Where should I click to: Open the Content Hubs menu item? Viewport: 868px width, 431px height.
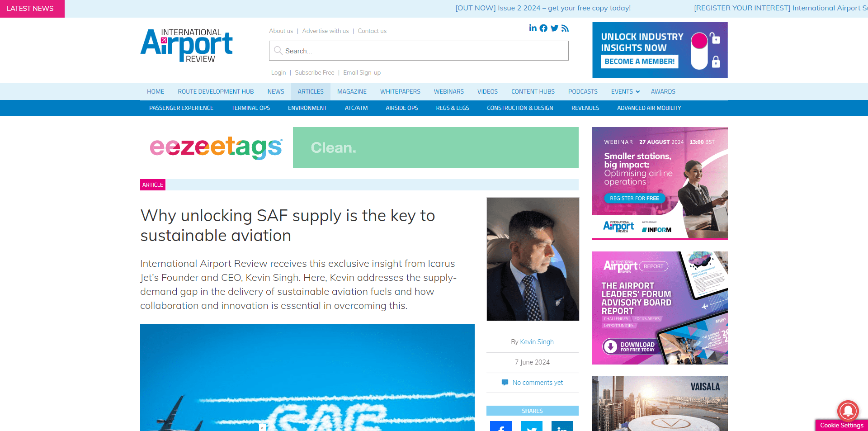(x=533, y=91)
